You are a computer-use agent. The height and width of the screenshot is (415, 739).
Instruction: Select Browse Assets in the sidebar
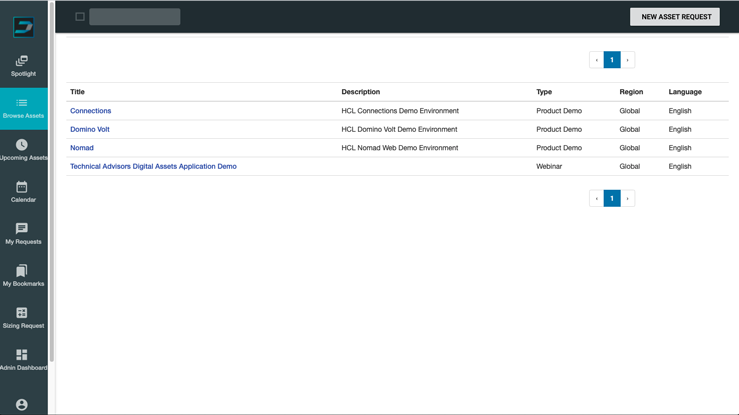pyautogui.click(x=24, y=109)
